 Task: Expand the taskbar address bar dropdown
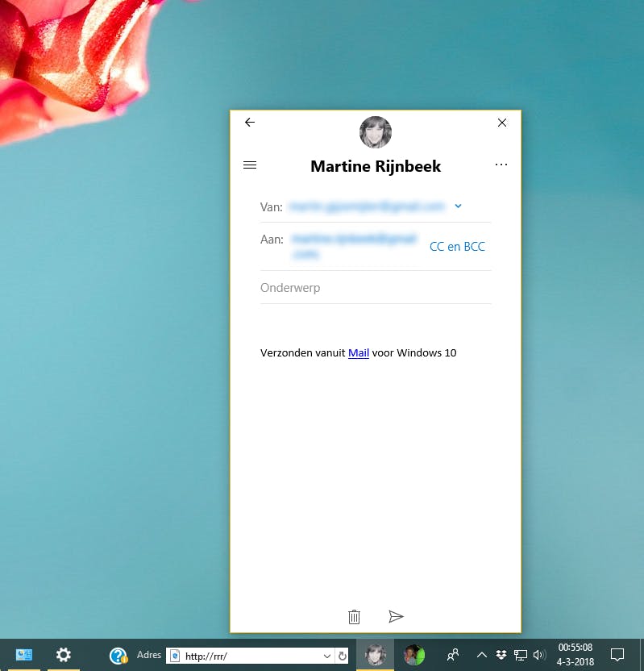[327, 656]
